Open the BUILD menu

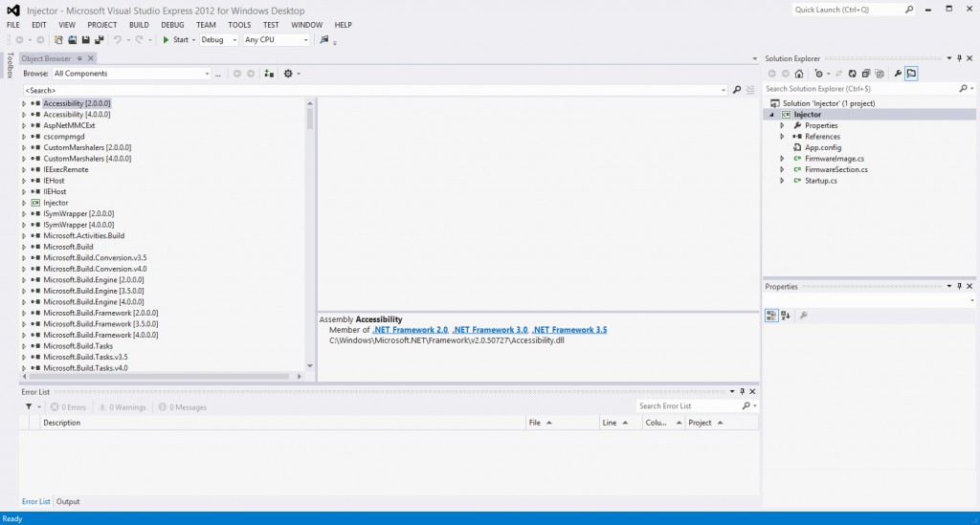coord(139,25)
